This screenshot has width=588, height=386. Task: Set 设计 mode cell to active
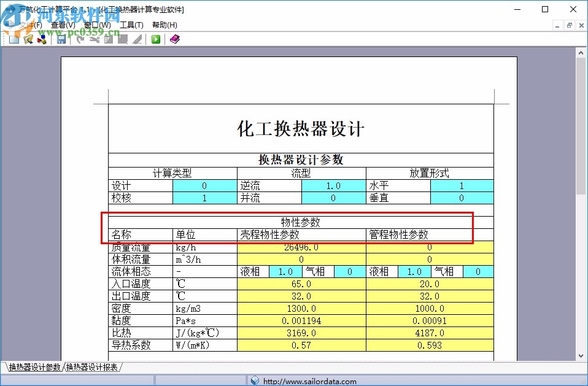pos(205,185)
